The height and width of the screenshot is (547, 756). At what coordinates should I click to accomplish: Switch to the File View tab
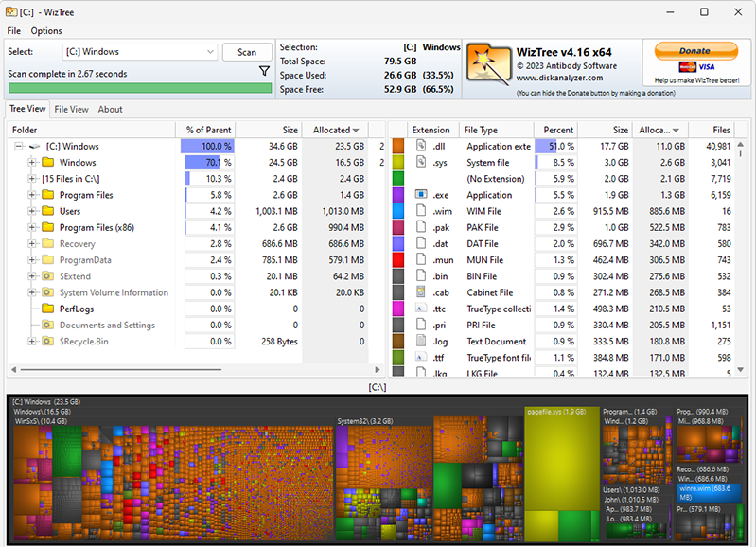[71, 110]
